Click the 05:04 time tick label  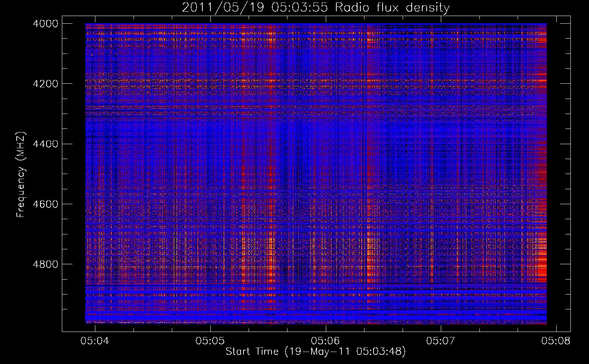95,341
